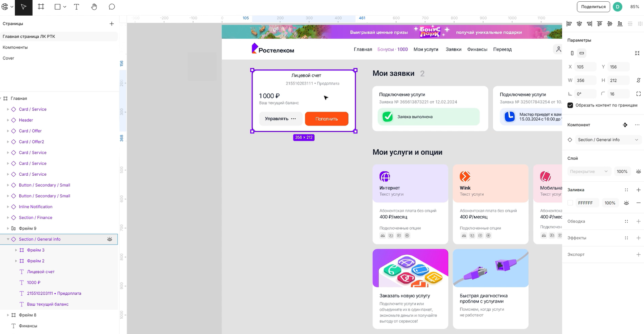Add a stroke with Обводка plus
The height and width of the screenshot is (334, 644).
tap(638, 221)
